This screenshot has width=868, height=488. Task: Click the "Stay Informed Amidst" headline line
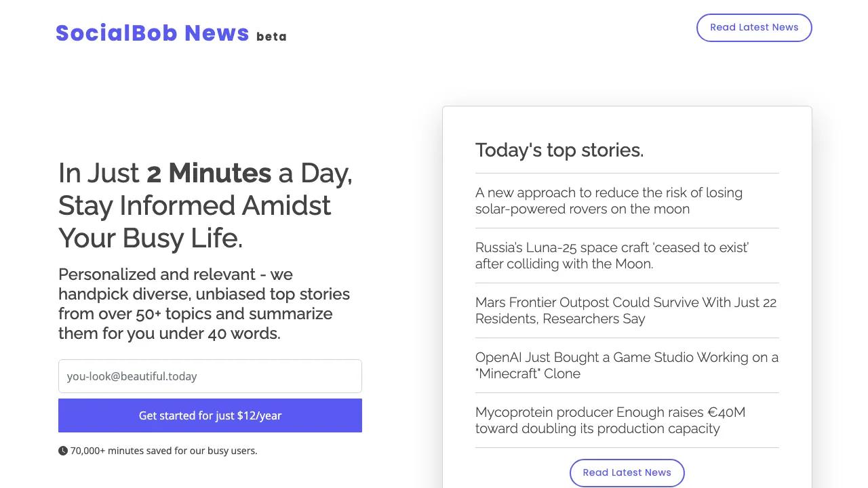195,205
